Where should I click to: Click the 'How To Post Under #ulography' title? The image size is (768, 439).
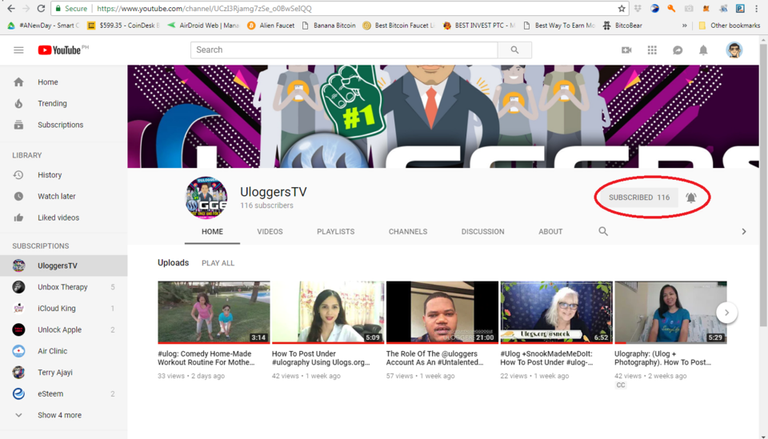tap(321, 358)
